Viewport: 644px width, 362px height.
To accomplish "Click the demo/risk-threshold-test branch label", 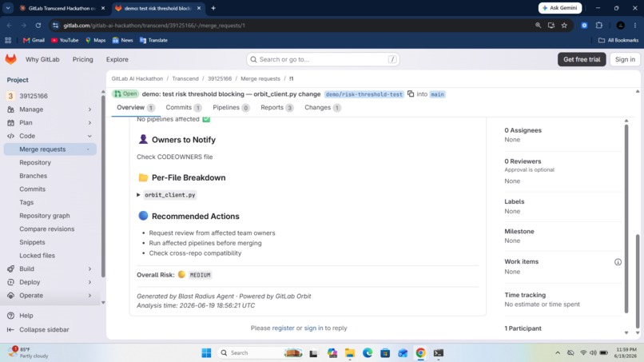I will point(364,94).
